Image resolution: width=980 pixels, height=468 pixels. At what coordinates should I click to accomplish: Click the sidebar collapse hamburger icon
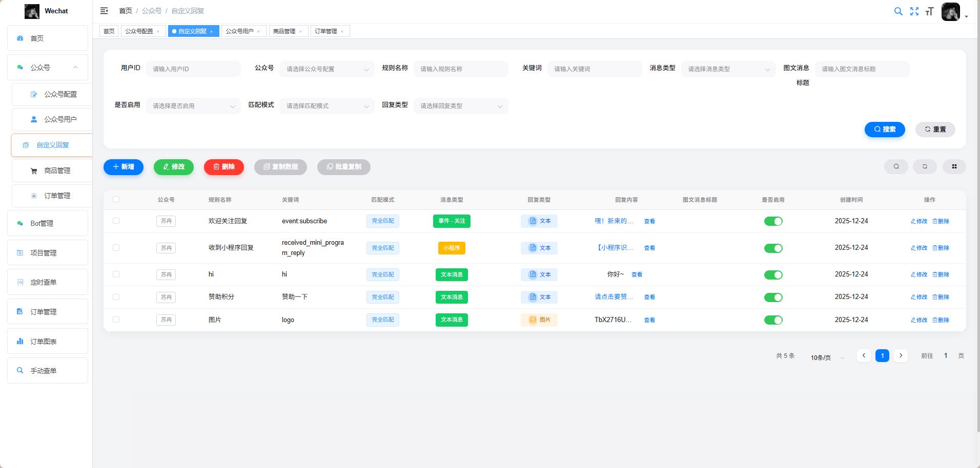[x=104, y=11]
